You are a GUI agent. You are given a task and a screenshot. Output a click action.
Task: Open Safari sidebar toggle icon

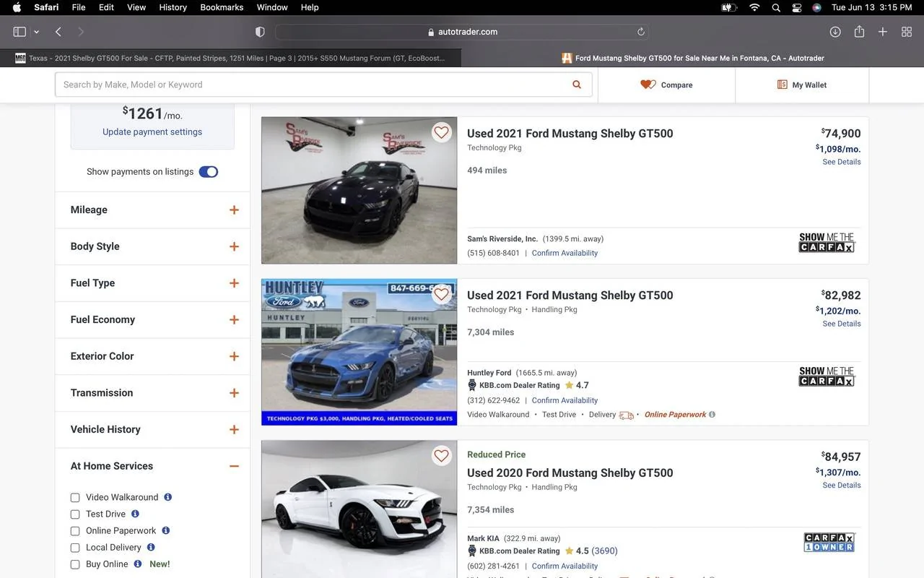point(19,32)
